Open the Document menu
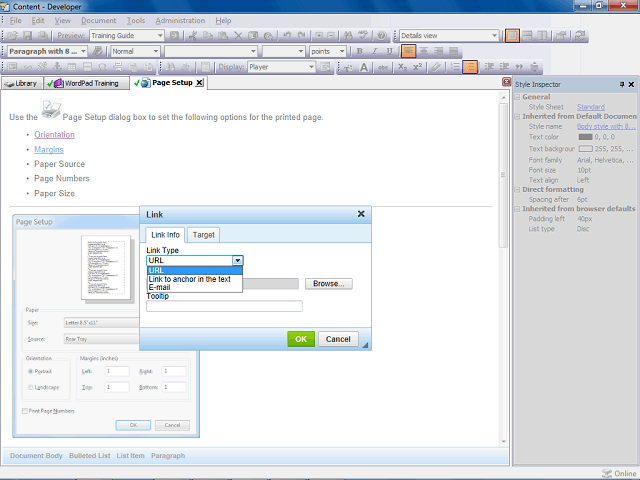The image size is (640, 480). [x=98, y=20]
